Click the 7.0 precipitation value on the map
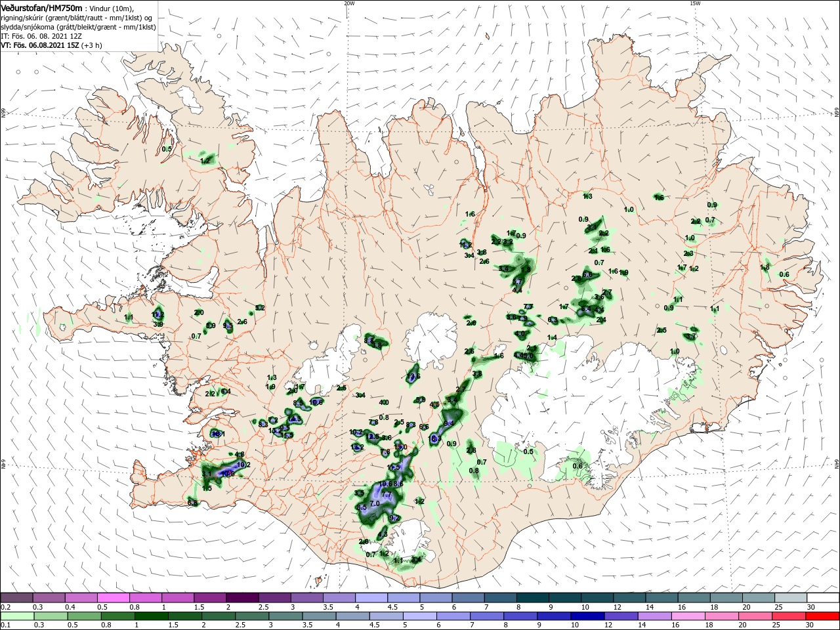This screenshot has height=630, width=840. click(375, 503)
